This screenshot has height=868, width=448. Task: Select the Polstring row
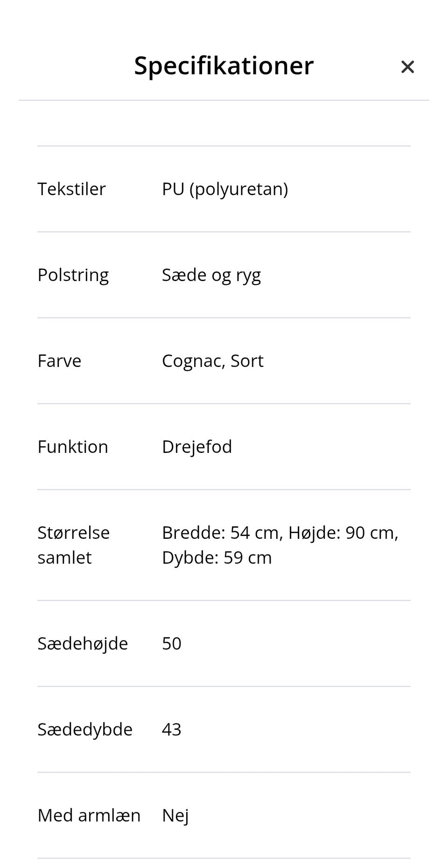73,275
